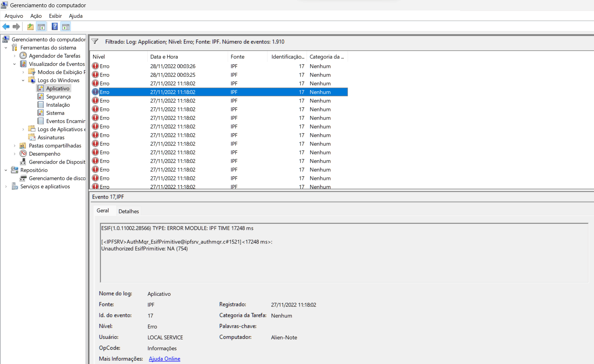Open the Ação menu
Screen dimensions: 594x364
coord(36,16)
